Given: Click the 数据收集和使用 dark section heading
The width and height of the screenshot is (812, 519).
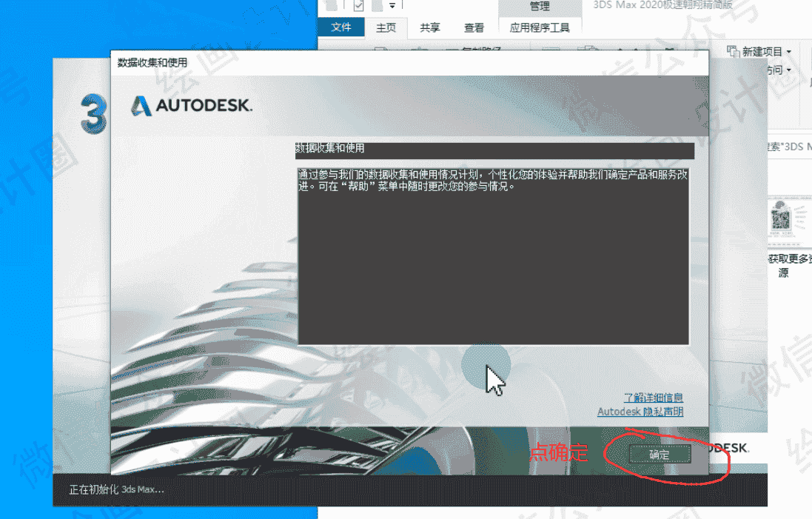Looking at the screenshot, I should point(494,150).
